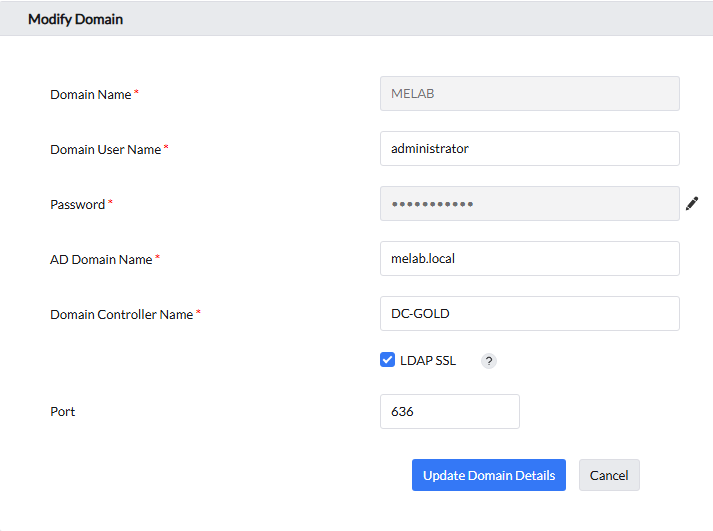This screenshot has width=713, height=531.
Task: Click the Password label text
Action: 77,204
